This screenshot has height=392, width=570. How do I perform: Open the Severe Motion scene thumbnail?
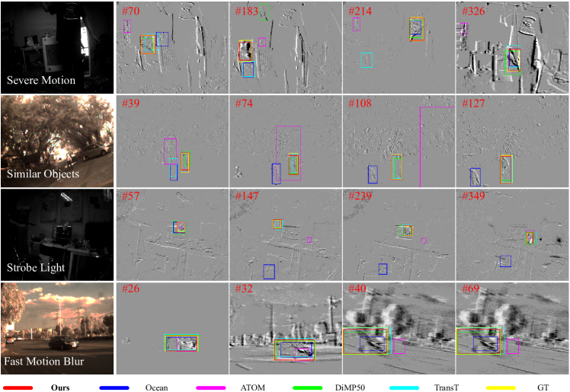tap(57, 47)
